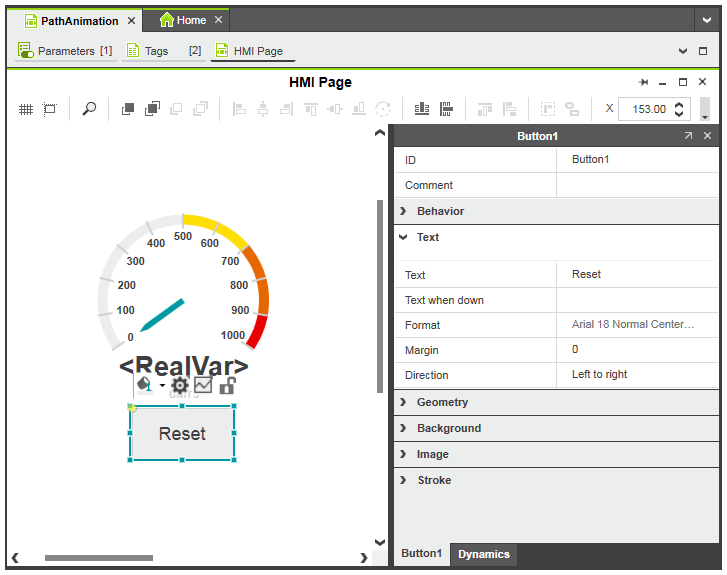Click the zoom magnifier tool
Viewport: 727px width, 575px height.
pyautogui.click(x=89, y=109)
